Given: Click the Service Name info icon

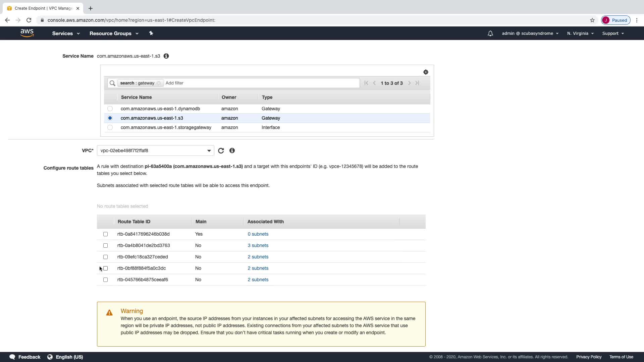Looking at the screenshot, I should [166, 56].
